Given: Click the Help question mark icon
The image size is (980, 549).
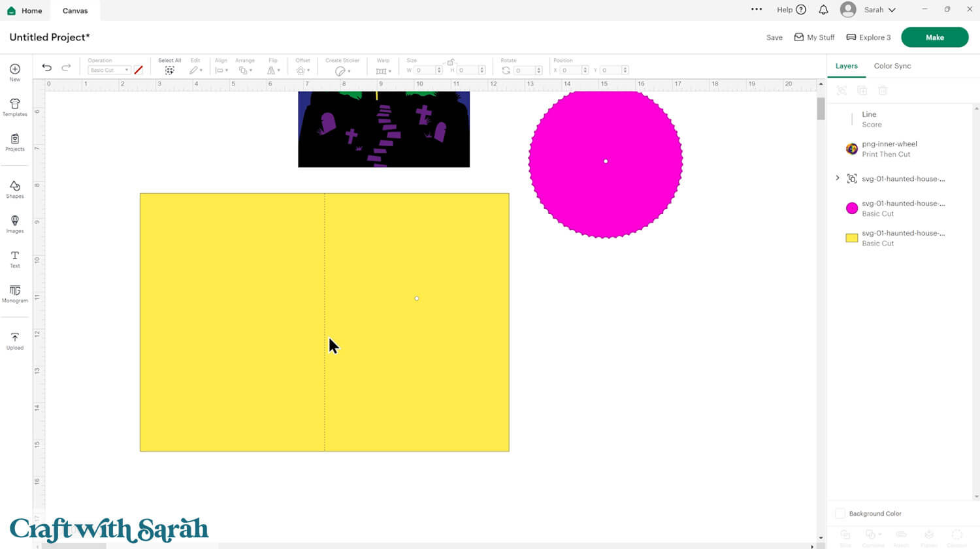Looking at the screenshot, I should click(801, 10).
